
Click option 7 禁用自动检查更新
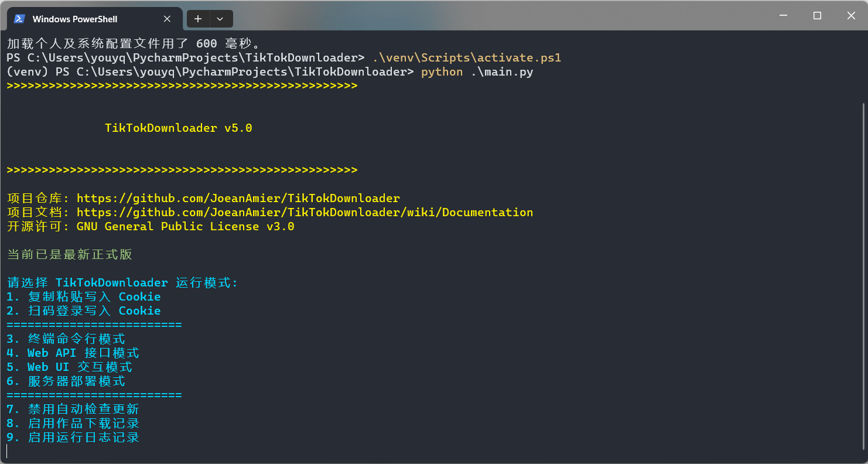(x=73, y=409)
